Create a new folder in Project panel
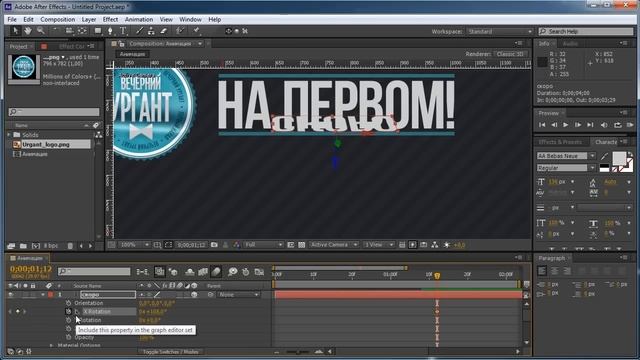Viewport: 640px width, 360px height. pos(23,246)
